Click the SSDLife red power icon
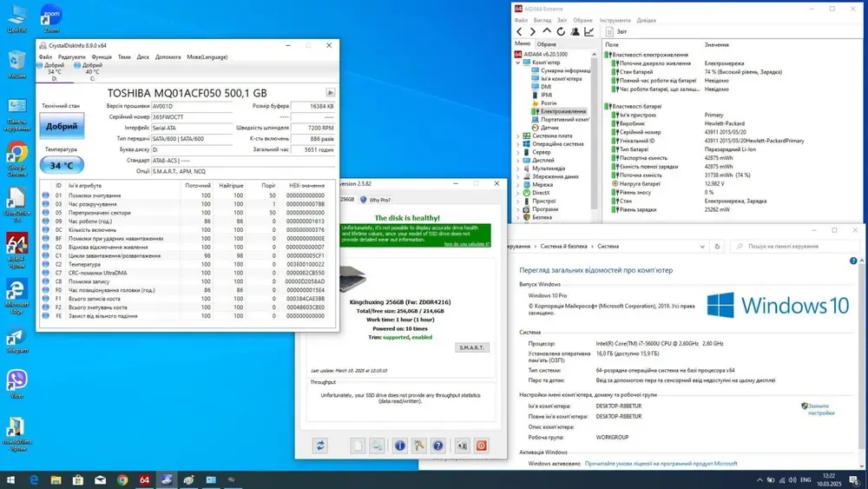868x489 pixels. [480, 446]
